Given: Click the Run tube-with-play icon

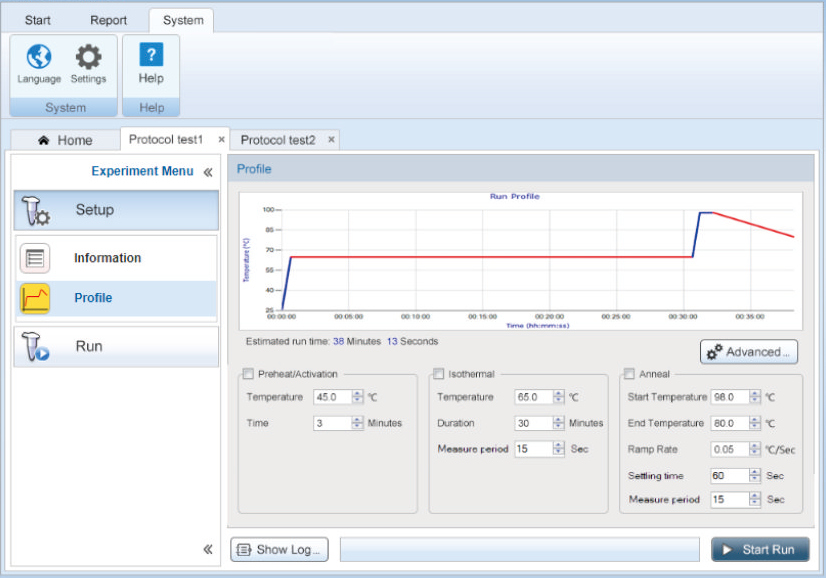Looking at the screenshot, I should [35, 347].
